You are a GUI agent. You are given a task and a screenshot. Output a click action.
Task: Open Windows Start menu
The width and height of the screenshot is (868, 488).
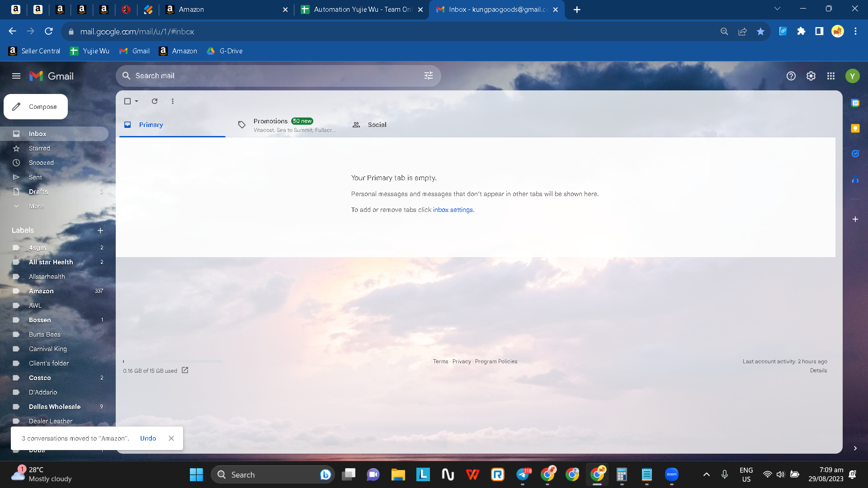pyautogui.click(x=196, y=474)
